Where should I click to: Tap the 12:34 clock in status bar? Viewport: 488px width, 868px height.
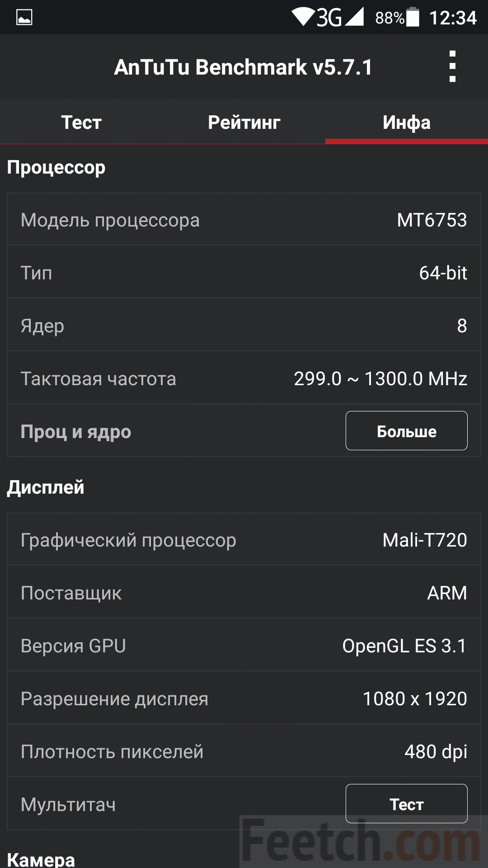(x=453, y=18)
